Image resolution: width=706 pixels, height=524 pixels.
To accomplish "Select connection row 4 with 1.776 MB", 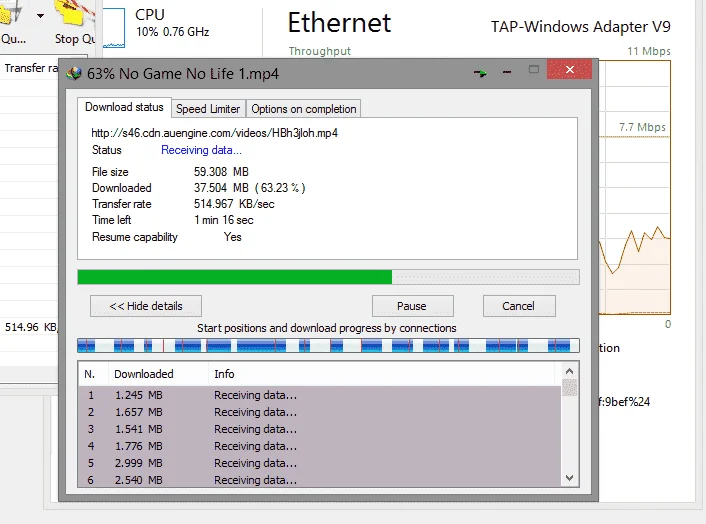I will (320, 446).
